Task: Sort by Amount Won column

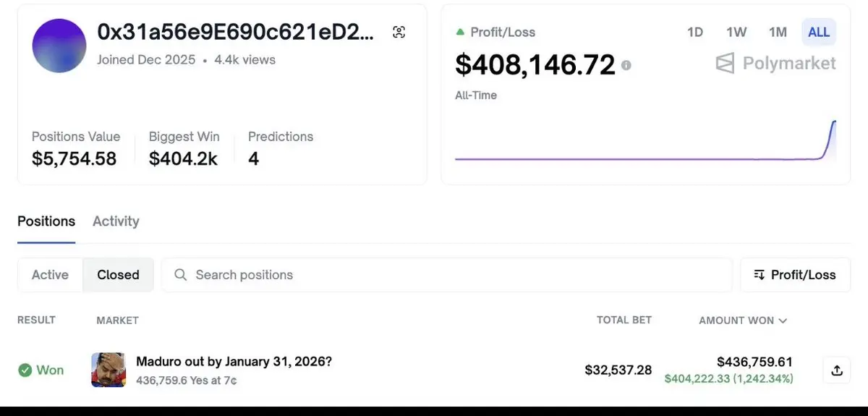Action: [743, 320]
